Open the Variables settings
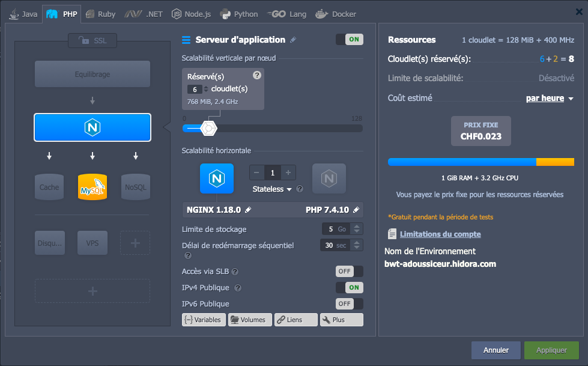588x366 pixels. coord(204,320)
